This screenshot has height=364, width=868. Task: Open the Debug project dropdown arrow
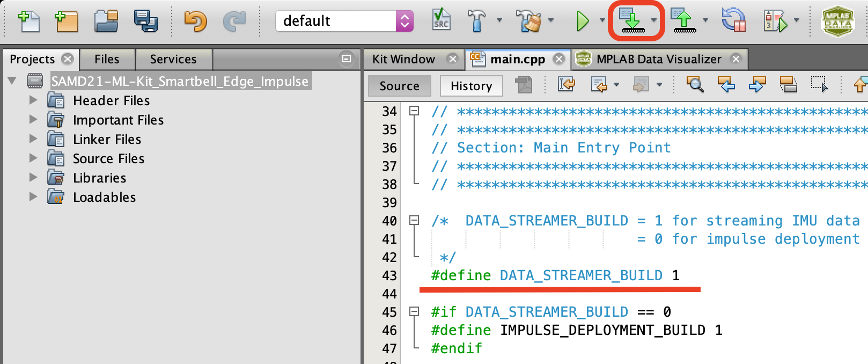point(797,21)
